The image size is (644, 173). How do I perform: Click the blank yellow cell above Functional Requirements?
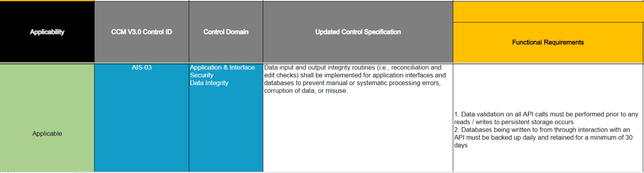click(548, 12)
